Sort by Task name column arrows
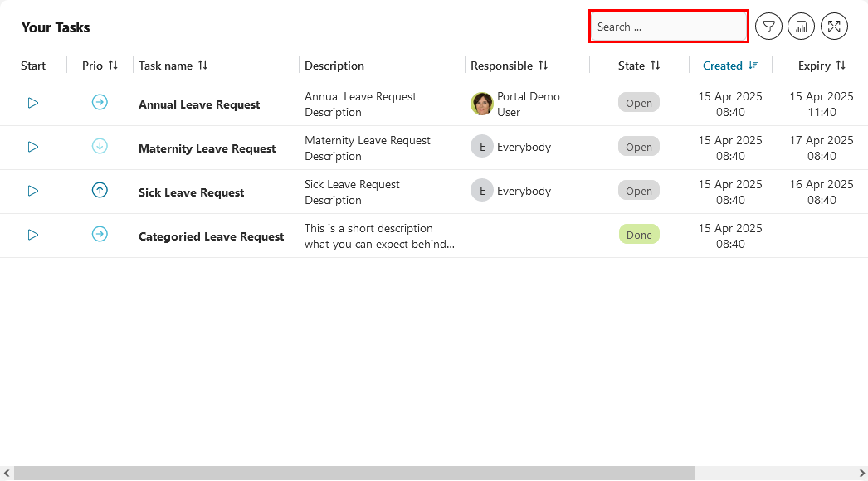 pyautogui.click(x=203, y=66)
